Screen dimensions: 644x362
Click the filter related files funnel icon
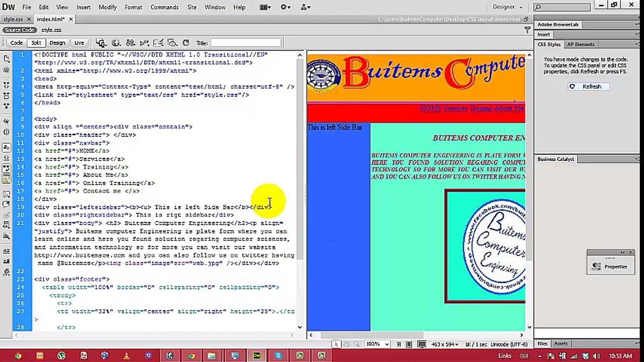click(x=527, y=30)
